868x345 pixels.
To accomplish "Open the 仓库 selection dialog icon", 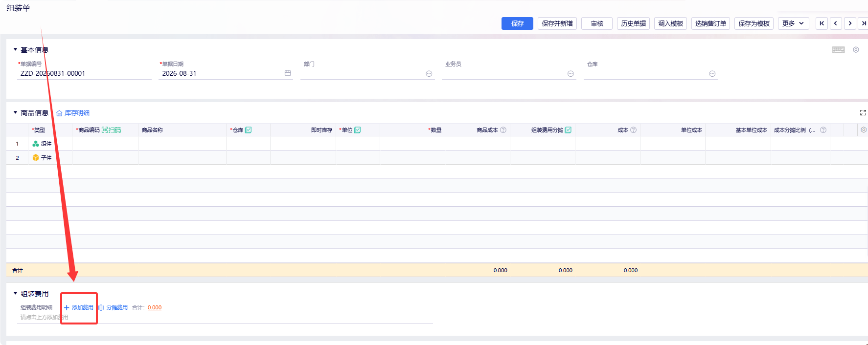I will coord(712,74).
